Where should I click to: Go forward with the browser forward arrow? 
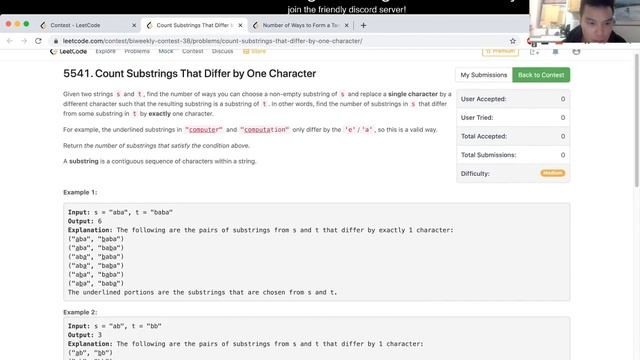tap(24, 41)
